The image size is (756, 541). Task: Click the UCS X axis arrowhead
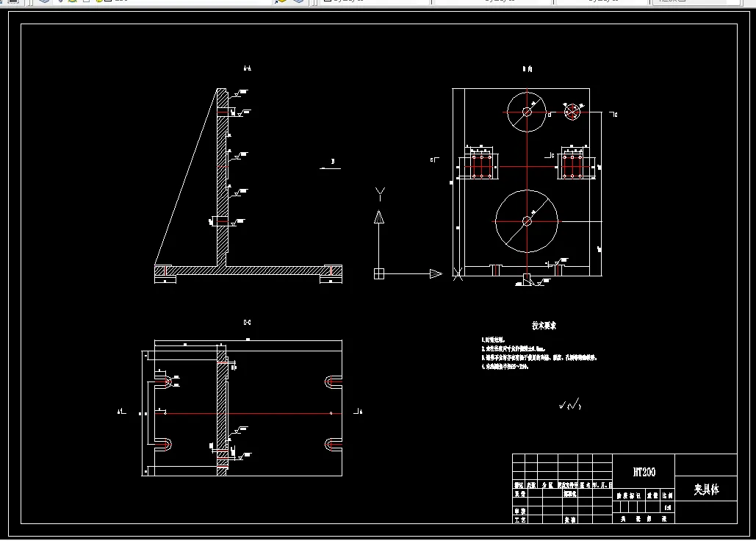(436, 274)
